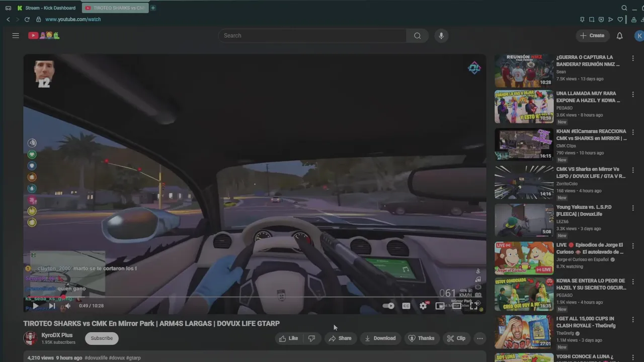Like the video
Screen dimensions: 644x362
(x=289, y=338)
